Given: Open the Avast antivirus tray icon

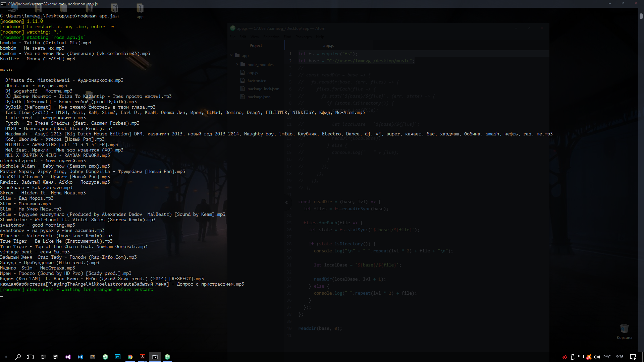Looking at the screenshot, I should [589, 357].
